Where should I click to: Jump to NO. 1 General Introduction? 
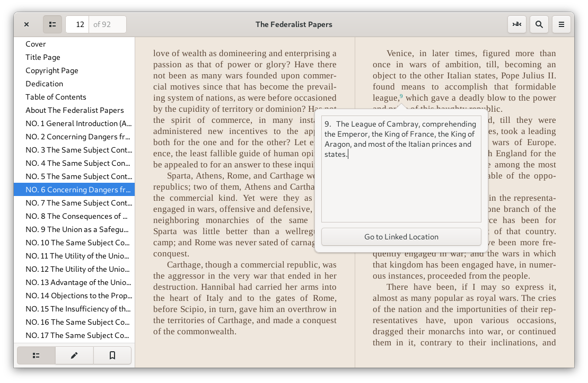pos(74,123)
